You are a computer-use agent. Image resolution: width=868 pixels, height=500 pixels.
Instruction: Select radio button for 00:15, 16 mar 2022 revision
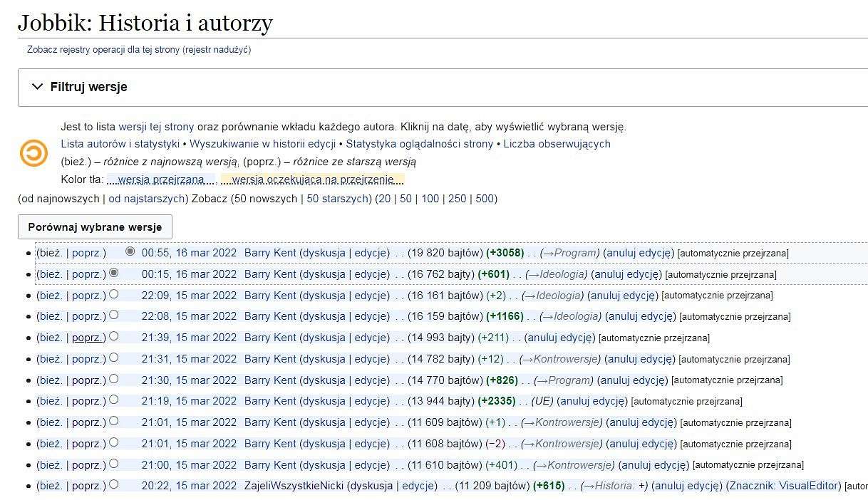(114, 273)
